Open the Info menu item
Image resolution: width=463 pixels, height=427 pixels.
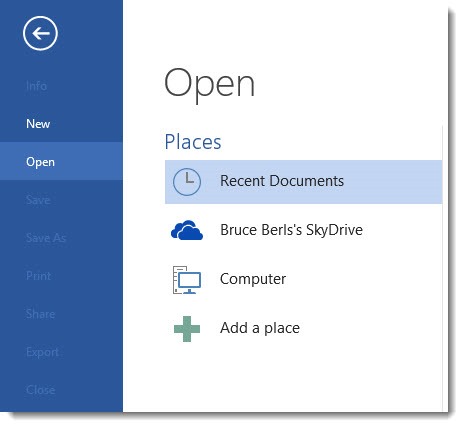(61, 86)
